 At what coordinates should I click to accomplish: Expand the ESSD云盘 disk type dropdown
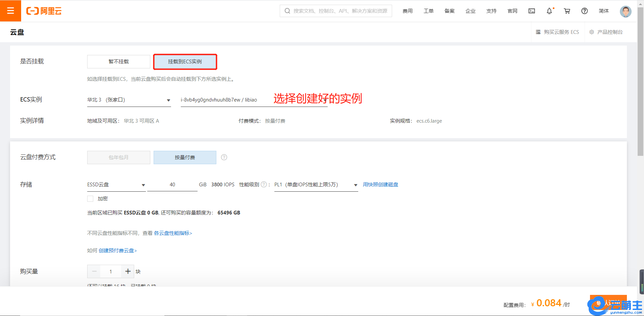point(116,185)
